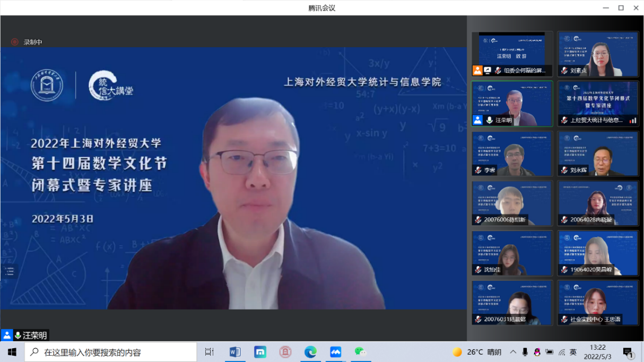The image size is (644, 362).
Task: Select the 社会实践中心 王思语 video thumbnail
Action: click(598, 303)
